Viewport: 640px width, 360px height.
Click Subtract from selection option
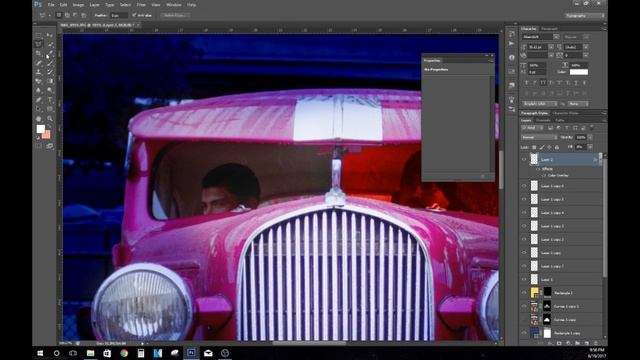pyautogui.click(x=75, y=15)
